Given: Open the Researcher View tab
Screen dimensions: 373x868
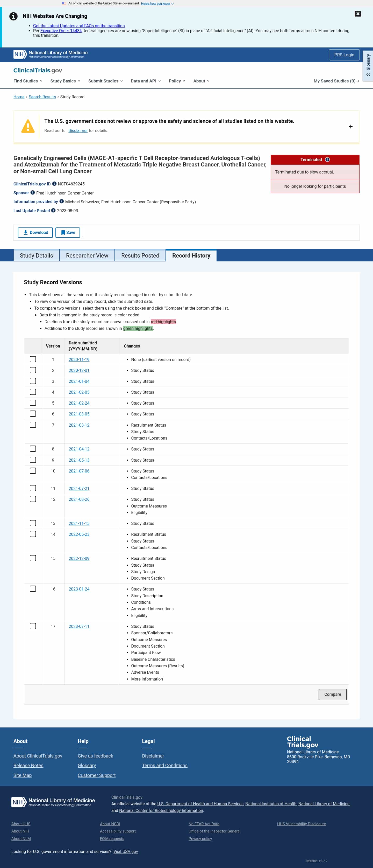Looking at the screenshot, I should coord(87,255).
